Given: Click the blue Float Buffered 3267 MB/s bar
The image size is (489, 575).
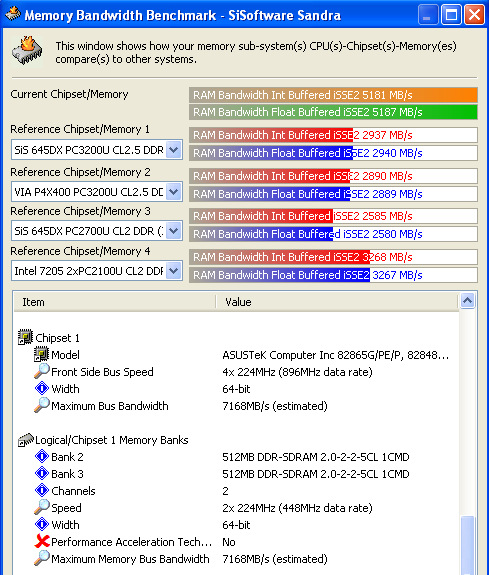Looking at the screenshot, I should coord(333,275).
